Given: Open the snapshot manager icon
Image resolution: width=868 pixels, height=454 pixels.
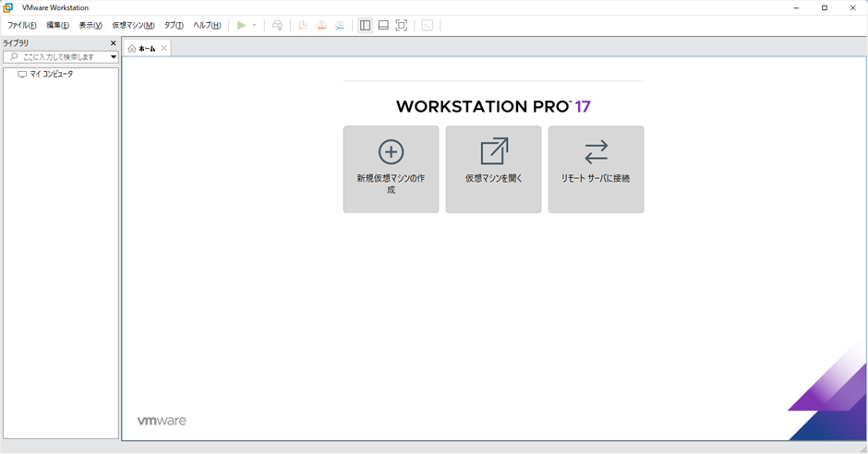Looking at the screenshot, I should click(x=340, y=26).
